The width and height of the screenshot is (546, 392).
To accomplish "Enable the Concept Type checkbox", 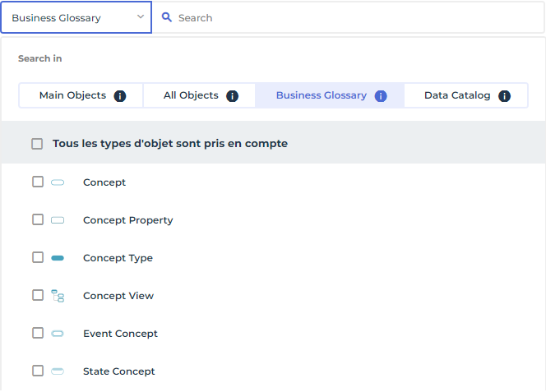I will (x=38, y=257).
